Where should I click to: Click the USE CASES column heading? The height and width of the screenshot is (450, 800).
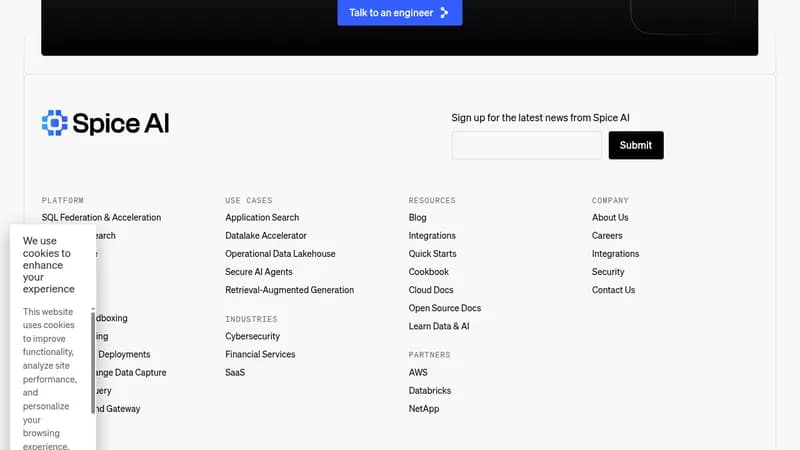(x=248, y=201)
